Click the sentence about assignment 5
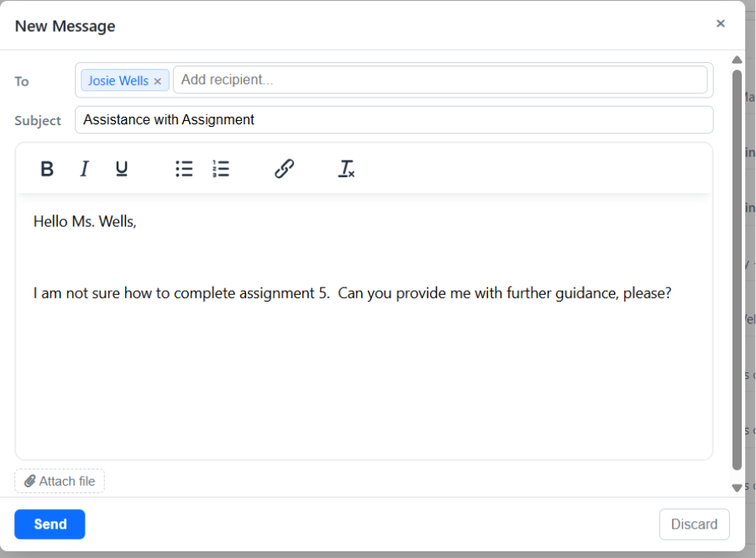The width and height of the screenshot is (756, 558). (x=352, y=293)
